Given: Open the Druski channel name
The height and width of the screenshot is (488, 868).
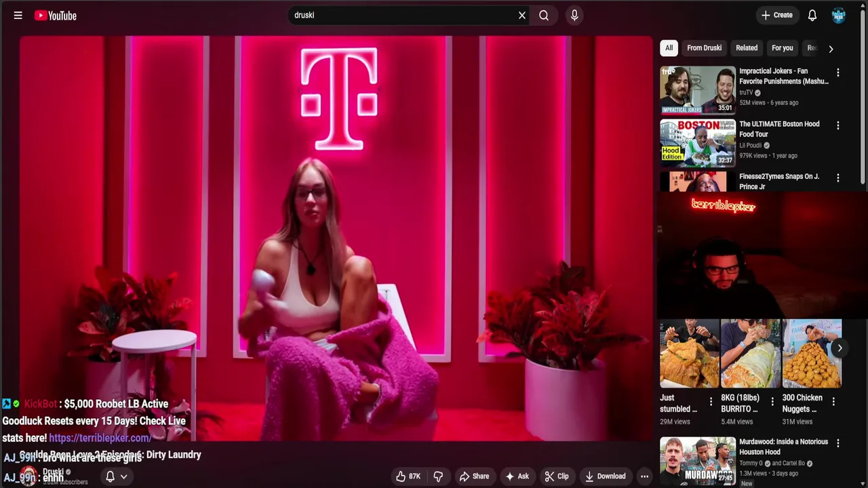Looking at the screenshot, I should 53,472.
